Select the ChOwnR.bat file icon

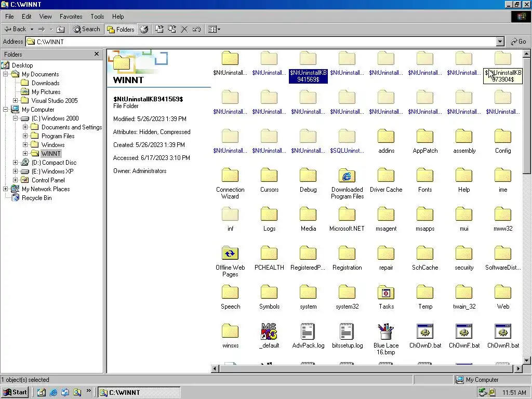pyautogui.click(x=503, y=331)
